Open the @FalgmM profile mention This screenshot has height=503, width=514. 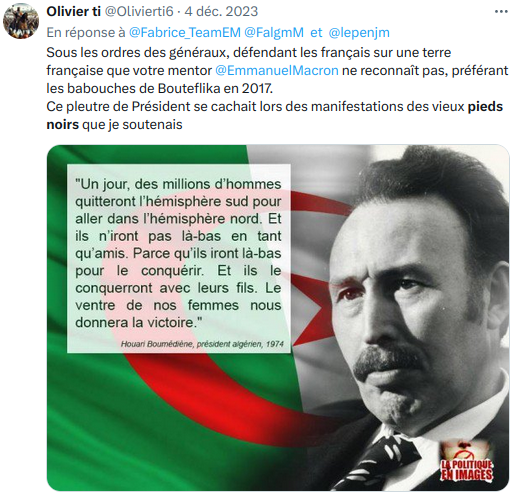click(274, 33)
